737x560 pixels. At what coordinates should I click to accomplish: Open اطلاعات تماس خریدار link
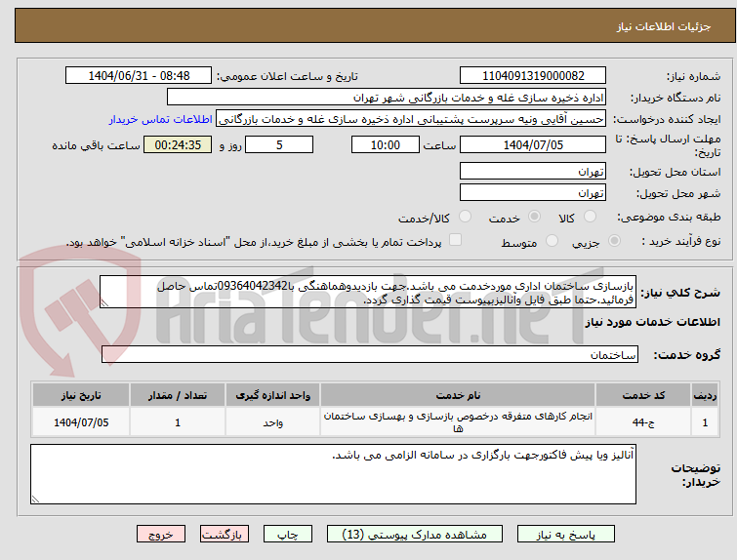tap(161, 119)
